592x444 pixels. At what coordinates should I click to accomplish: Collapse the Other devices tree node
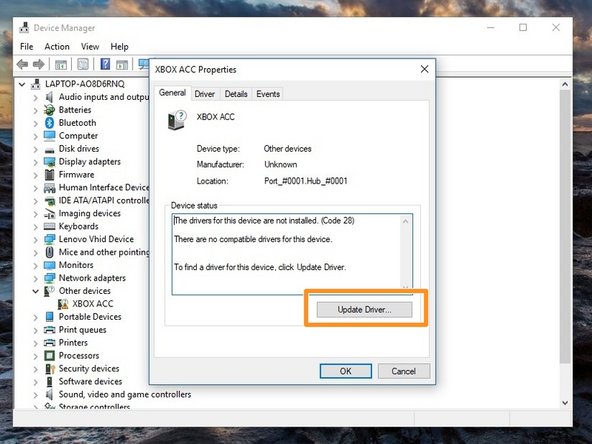(35, 291)
